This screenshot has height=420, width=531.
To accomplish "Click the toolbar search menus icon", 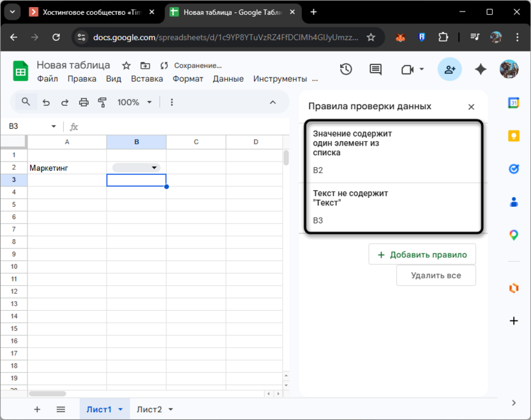I will 26,101.
